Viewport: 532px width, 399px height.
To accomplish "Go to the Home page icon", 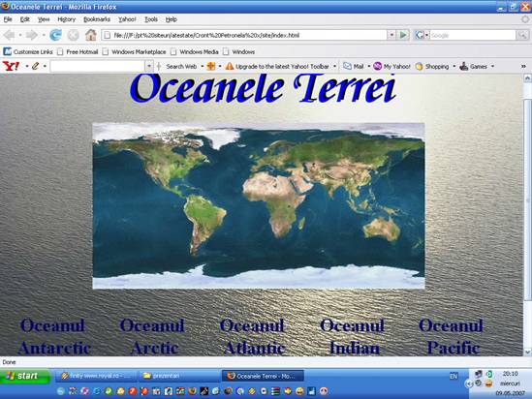I will pos(90,35).
